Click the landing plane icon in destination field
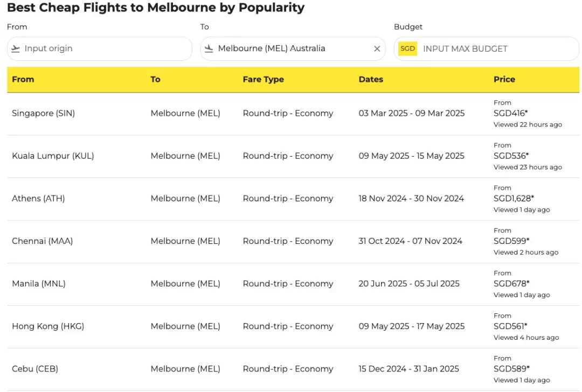This screenshot has width=582, height=392. pos(209,48)
